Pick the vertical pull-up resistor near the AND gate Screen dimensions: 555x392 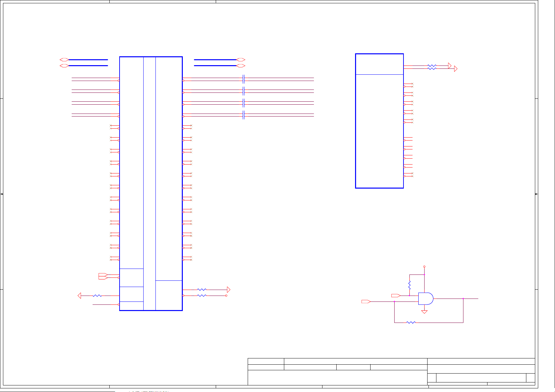409,285
